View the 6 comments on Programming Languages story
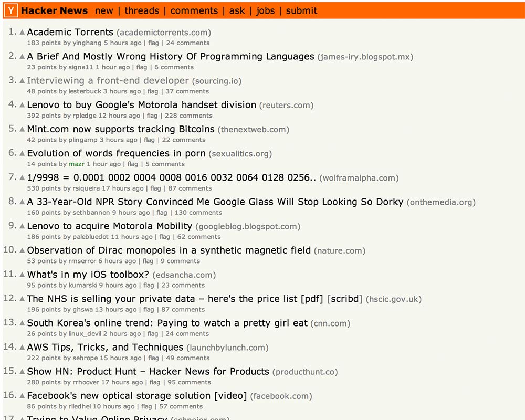 pyautogui.click(x=174, y=67)
